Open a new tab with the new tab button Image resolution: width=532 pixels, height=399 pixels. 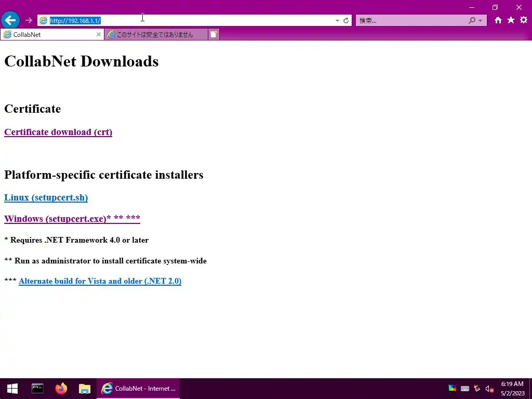coord(214,34)
